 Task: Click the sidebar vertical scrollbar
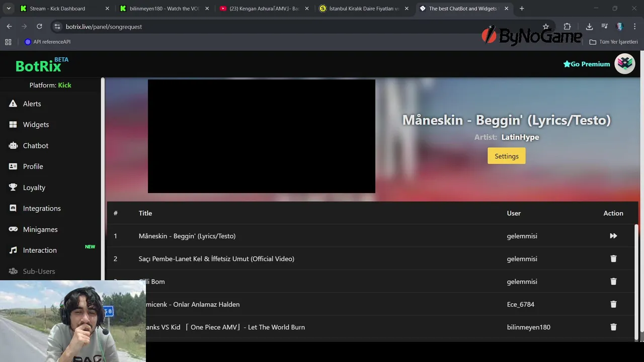click(x=103, y=178)
